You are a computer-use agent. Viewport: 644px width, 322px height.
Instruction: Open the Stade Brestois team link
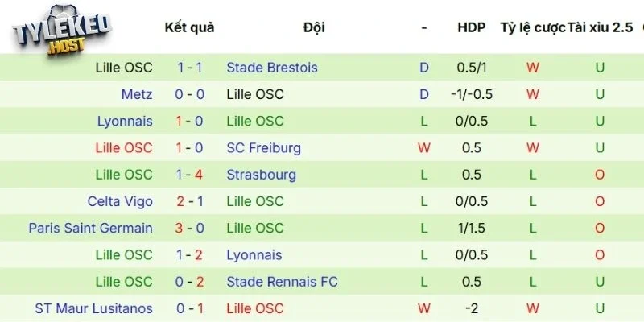pyautogui.click(x=272, y=68)
